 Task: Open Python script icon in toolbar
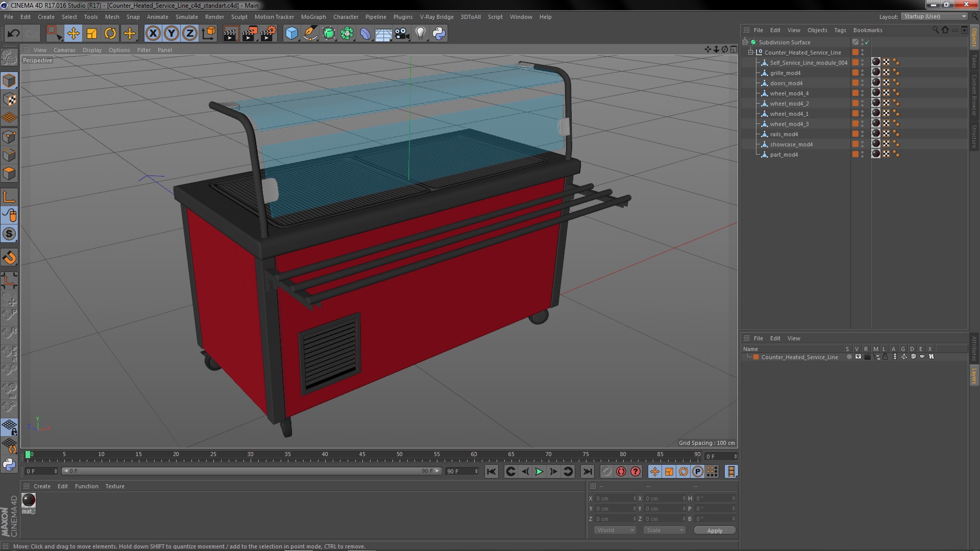point(439,34)
